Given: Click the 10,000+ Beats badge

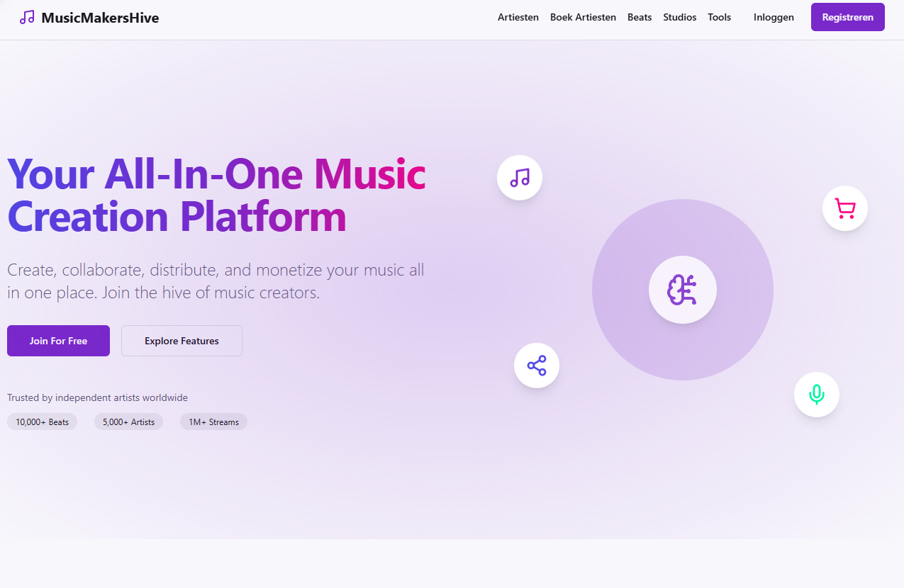Looking at the screenshot, I should coord(42,422).
